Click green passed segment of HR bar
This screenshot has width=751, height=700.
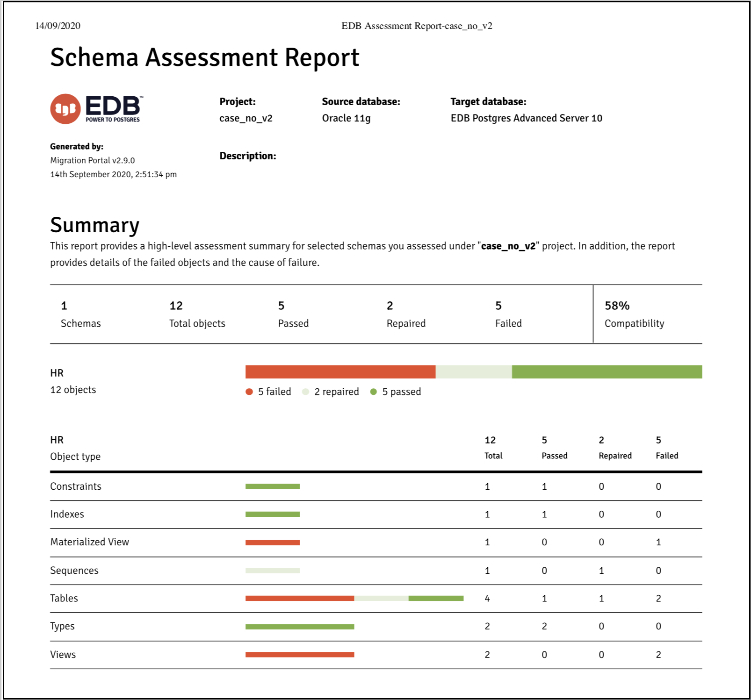(607, 371)
